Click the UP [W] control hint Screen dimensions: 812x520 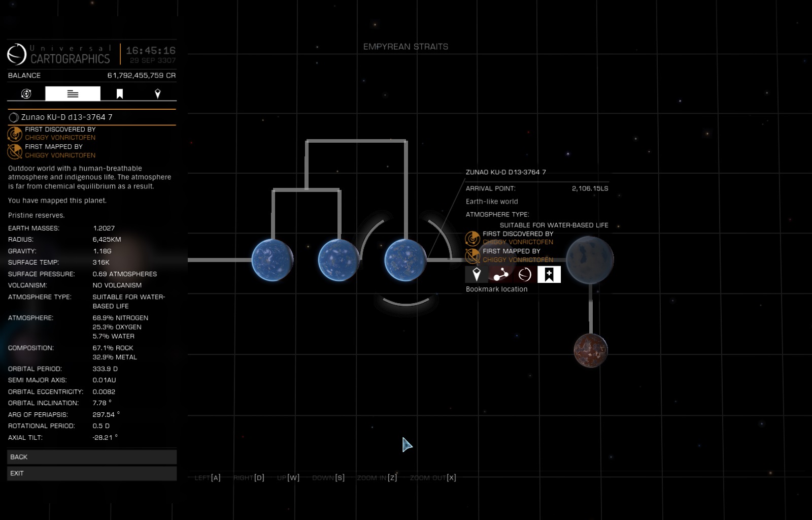(288, 478)
